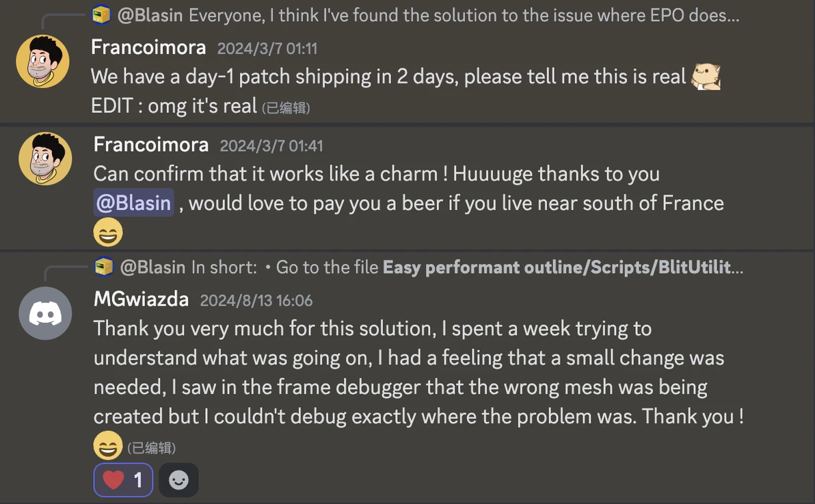This screenshot has width=815, height=504.
Task: Click the grinning emoji below the beer message
Action: tap(108, 233)
